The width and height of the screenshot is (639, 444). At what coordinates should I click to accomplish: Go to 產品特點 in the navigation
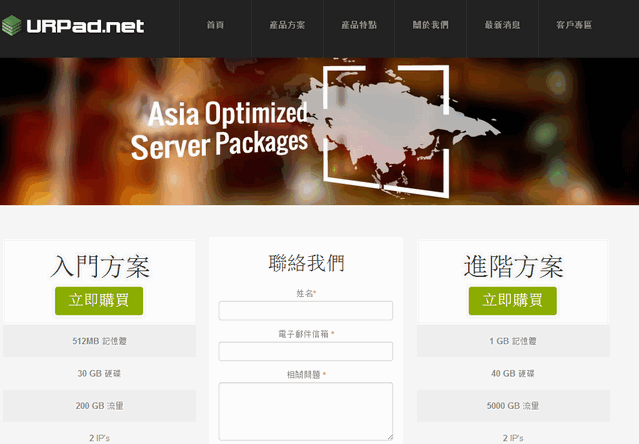pos(359,25)
